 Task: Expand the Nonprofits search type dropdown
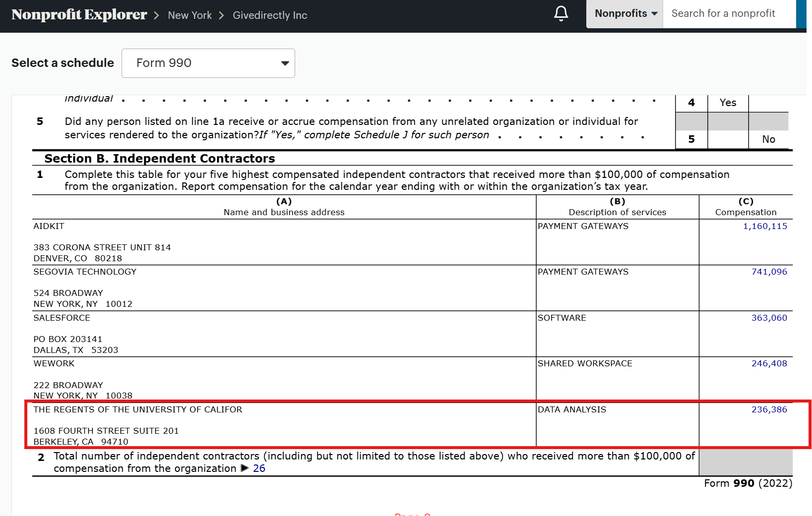click(625, 14)
